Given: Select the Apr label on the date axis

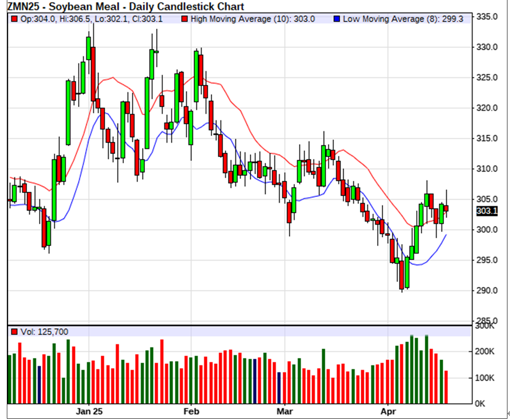Looking at the screenshot, I should 387,411.
